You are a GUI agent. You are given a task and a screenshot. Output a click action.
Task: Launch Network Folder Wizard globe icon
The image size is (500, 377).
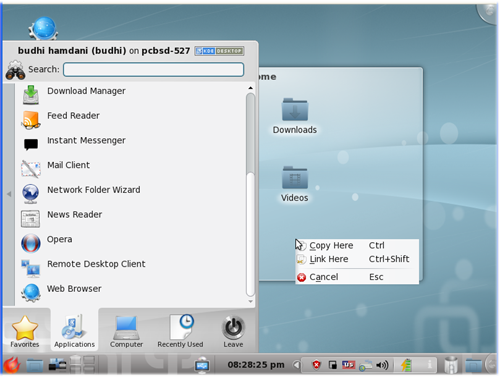tap(31, 193)
